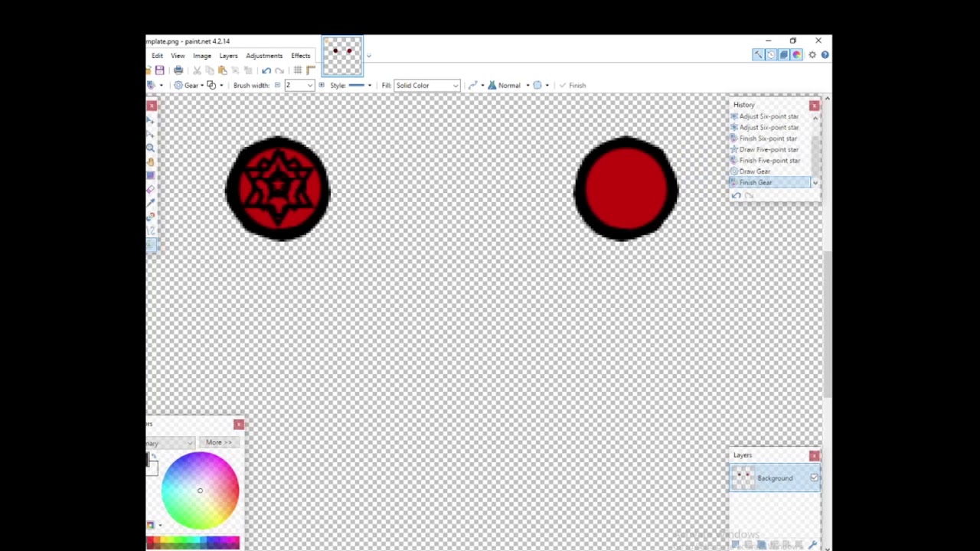Close the History panel
The height and width of the screenshot is (551, 980).
click(x=814, y=105)
